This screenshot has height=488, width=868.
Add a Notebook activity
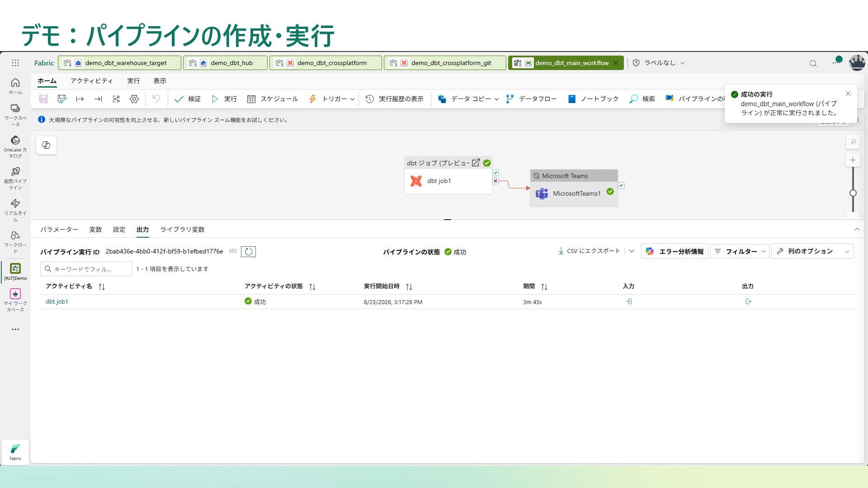click(593, 99)
